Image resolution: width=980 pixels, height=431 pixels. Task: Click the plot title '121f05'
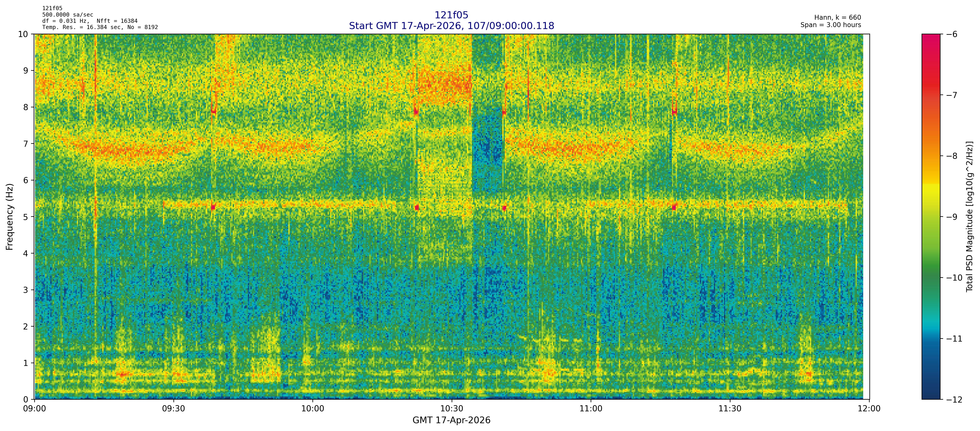coord(451,15)
